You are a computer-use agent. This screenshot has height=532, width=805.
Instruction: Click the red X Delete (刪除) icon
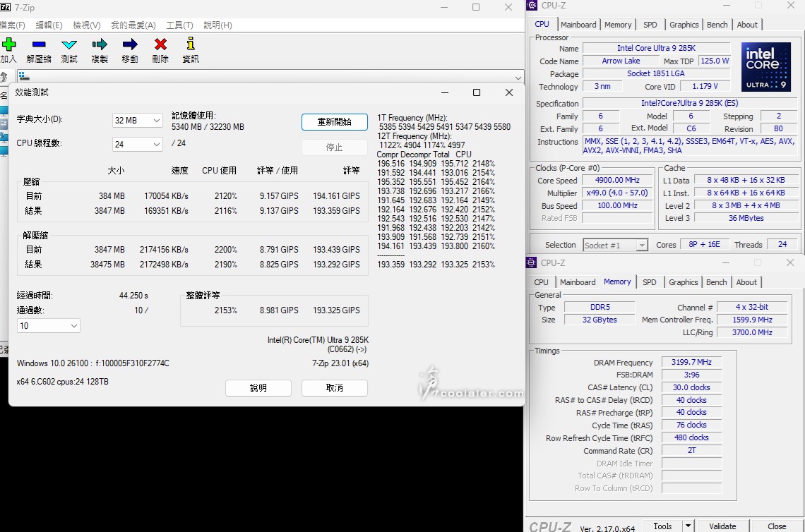click(x=160, y=45)
